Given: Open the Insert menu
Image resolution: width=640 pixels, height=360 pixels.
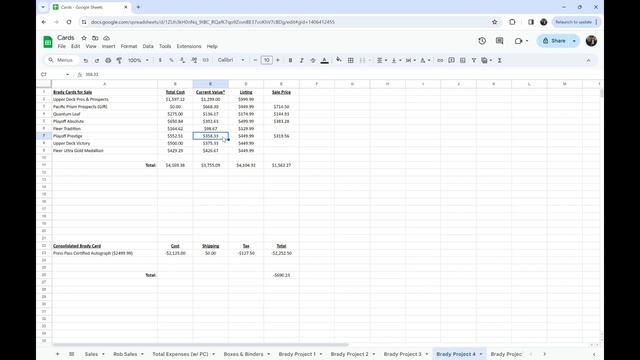Looking at the screenshot, I should tap(109, 47).
